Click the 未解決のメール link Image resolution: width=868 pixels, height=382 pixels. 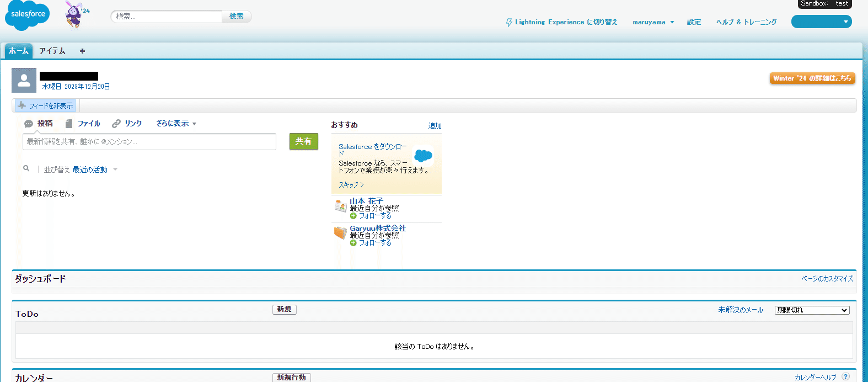[x=741, y=310]
